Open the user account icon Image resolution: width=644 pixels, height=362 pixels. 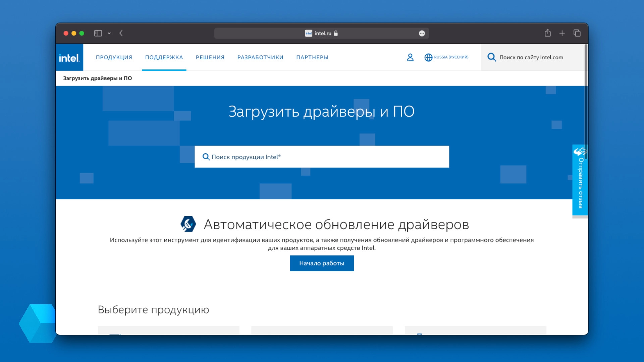coord(410,57)
